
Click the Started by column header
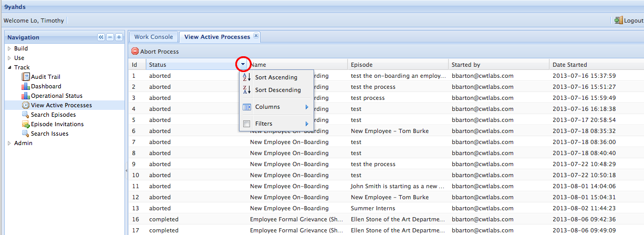(498, 65)
